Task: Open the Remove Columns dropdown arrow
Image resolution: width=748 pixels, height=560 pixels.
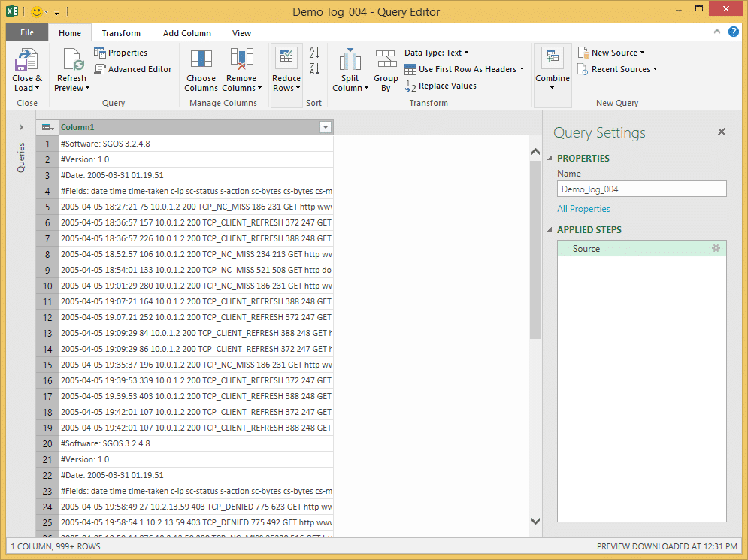Action: pyautogui.click(x=259, y=88)
